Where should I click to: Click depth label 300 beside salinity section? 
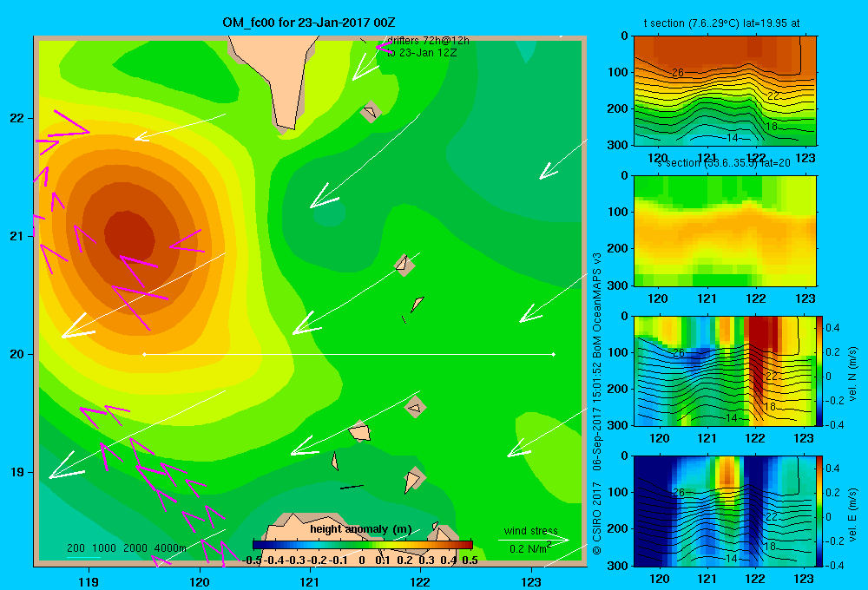click(x=618, y=285)
